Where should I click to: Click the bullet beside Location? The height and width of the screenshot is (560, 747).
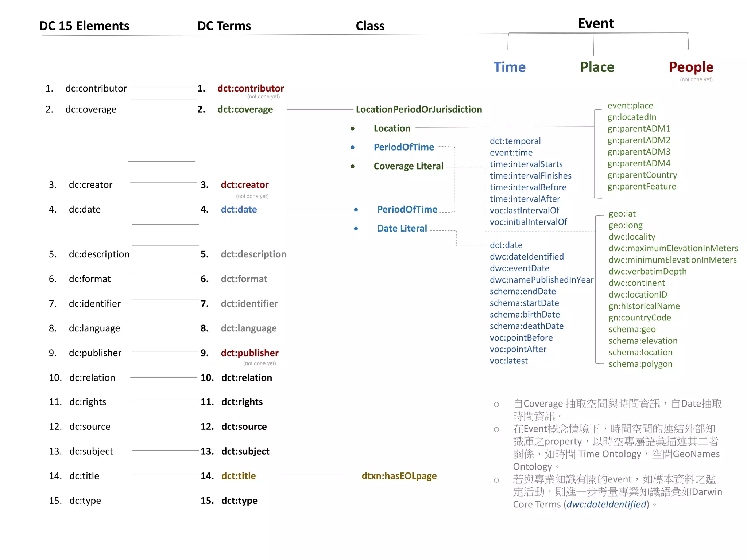[x=352, y=128]
